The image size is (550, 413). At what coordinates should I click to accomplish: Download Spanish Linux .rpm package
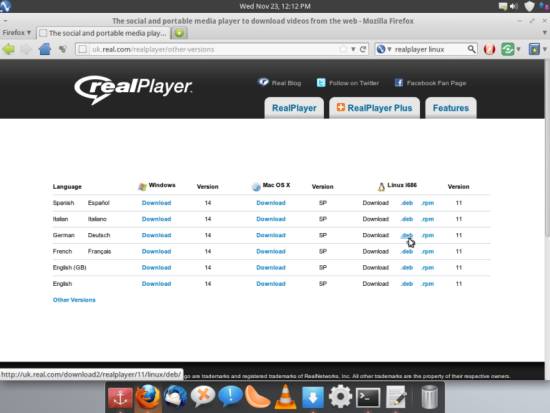(428, 203)
